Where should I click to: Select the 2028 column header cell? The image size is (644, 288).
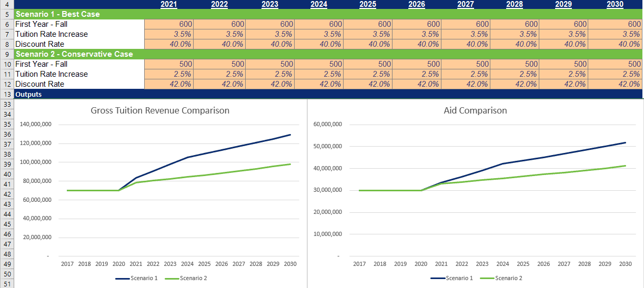(515, 4)
